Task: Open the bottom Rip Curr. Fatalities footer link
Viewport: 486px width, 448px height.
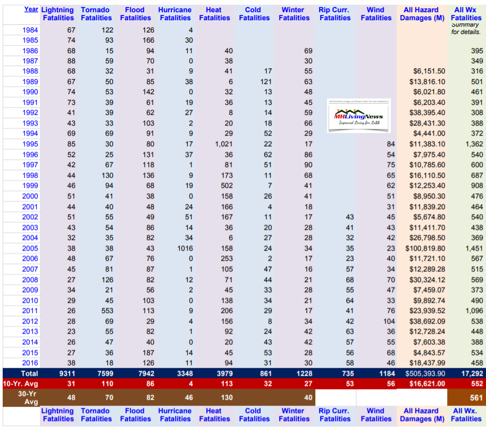Action: coord(334,415)
